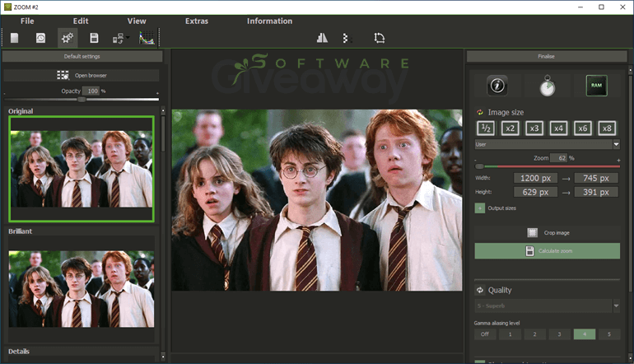Image resolution: width=634 pixels, height=364 pixels.
Task: Select the Original preset thumbnail
Action: pyautogui.click(x=82, y=169)
